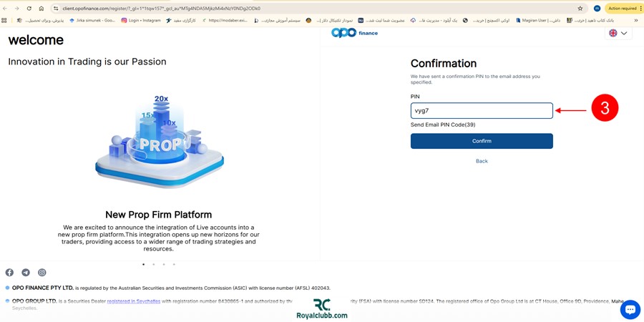Open the Facebook social link
This screenshot has width=644, height=322.
(x=9, y=273)
